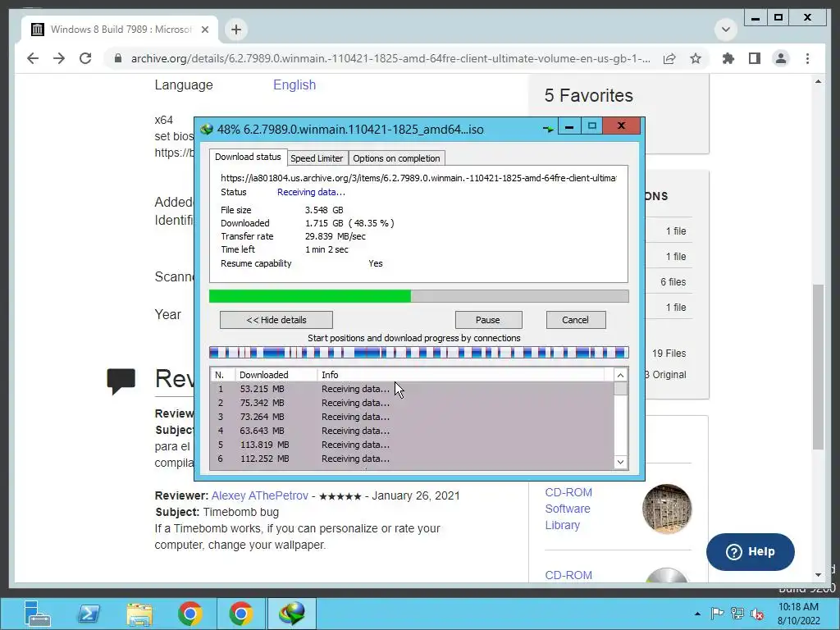The height and width of the screenshot is (630, 840).
Task: Close the Windows 8 Build 7989 tab
Action: point(204,30)
